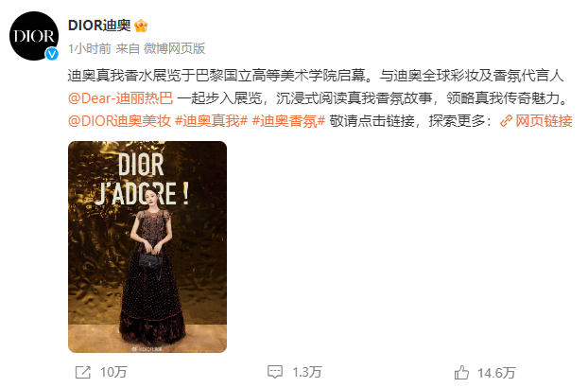Click the 1.3万 comment count

306,372
